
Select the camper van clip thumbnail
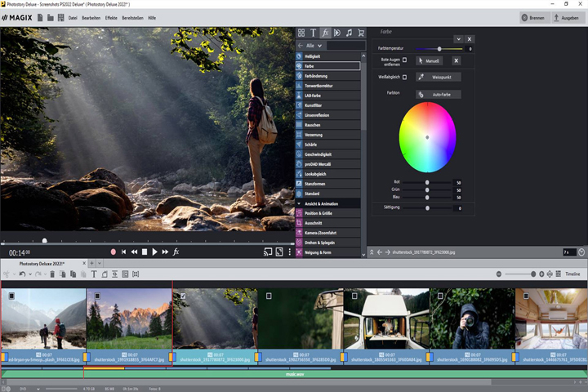386,318
